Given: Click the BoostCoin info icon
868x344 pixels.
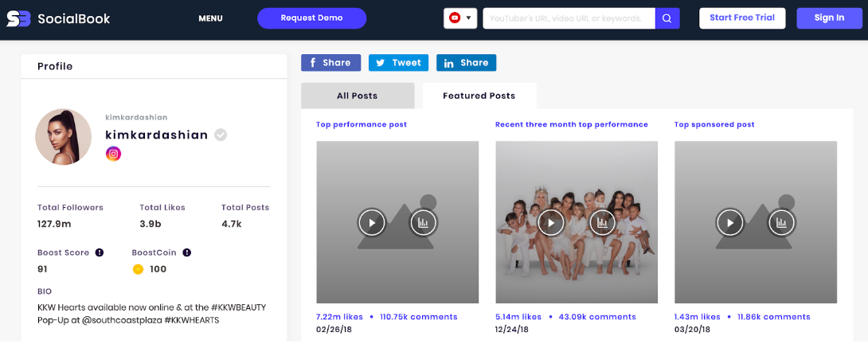Looking at the screenshot, I should point(187,252).
